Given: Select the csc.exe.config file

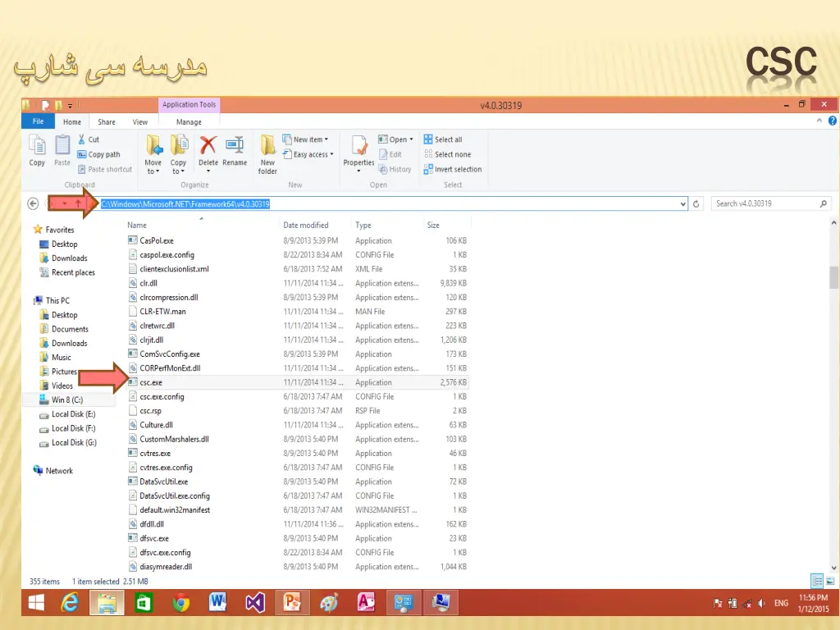Looking at the screenshot, I should (x=162, y=397).
